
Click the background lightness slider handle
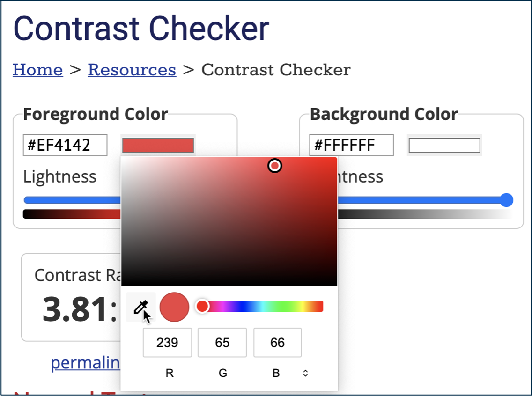pyautogui.click(x=506, y=200)
